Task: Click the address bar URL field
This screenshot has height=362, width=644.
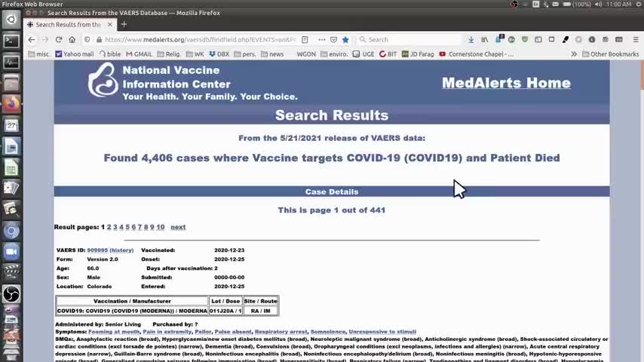Action: [x=200, y=40]
